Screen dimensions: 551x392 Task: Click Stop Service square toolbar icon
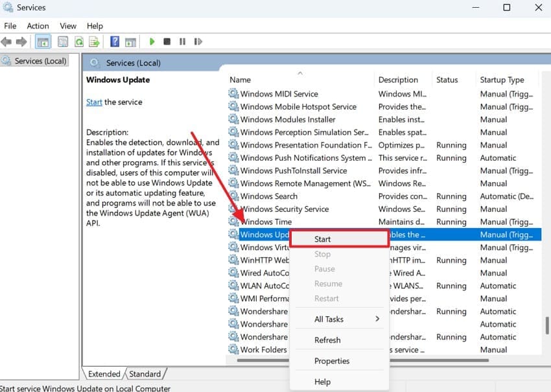point(167,42)
